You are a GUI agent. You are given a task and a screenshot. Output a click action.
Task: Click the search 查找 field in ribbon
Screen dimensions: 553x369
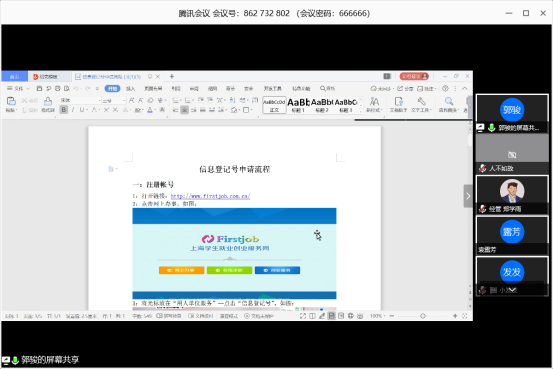click(x=327, y=88)
